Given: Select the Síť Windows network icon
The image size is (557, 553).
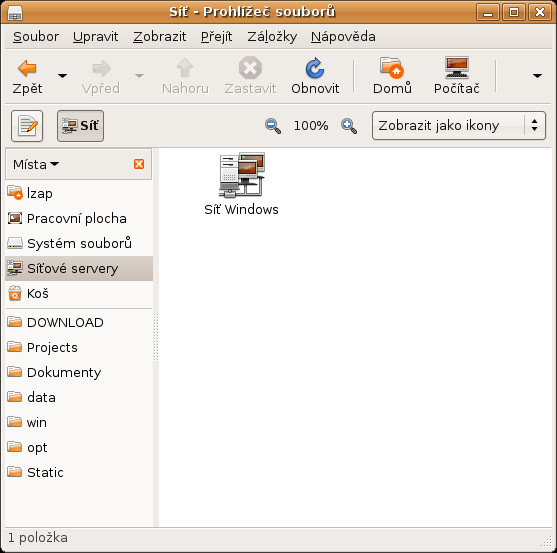Looking at the screenshot, I should coord(242,175).
